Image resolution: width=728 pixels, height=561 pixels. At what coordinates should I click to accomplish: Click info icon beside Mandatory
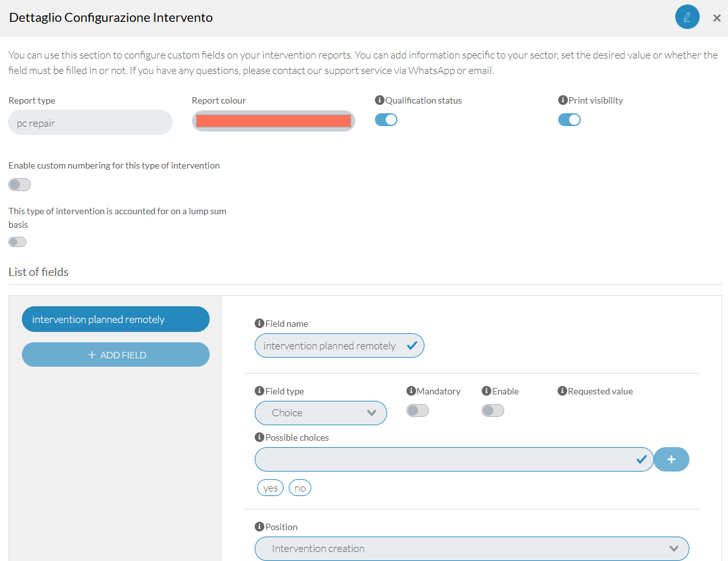[x=411, y=391]
